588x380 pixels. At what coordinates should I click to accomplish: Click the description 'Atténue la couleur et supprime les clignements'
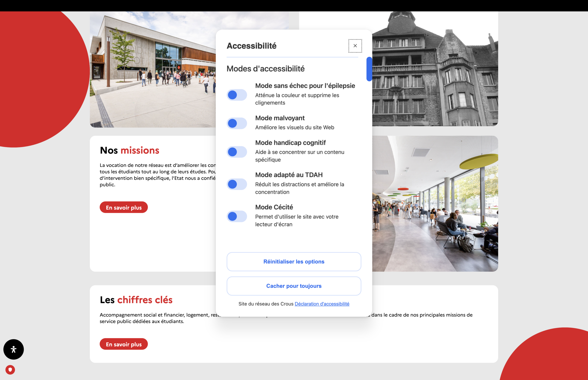(297, 99)
